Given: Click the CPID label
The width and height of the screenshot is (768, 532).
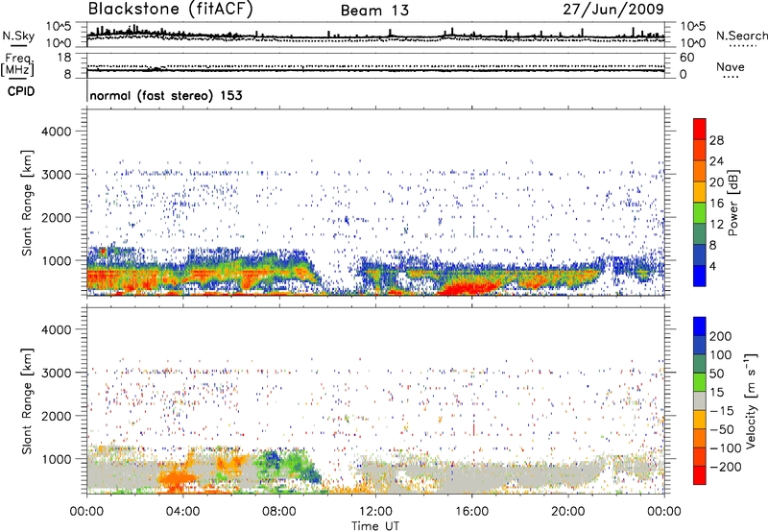Looking at the screenshot, I should click(21, 91).
